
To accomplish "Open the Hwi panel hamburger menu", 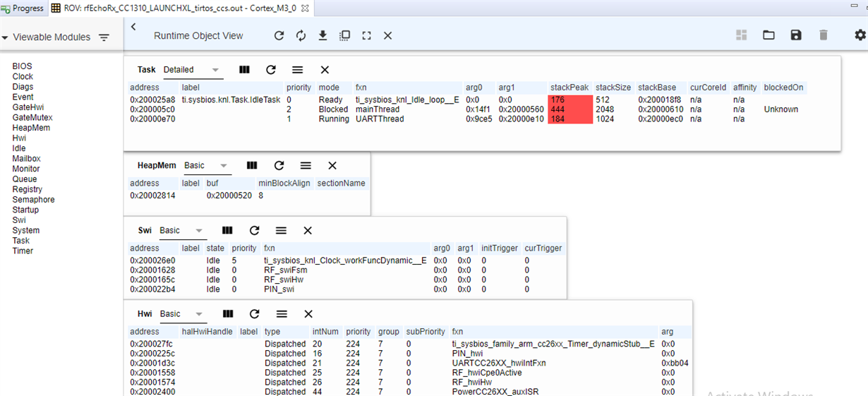I will 282,313.
